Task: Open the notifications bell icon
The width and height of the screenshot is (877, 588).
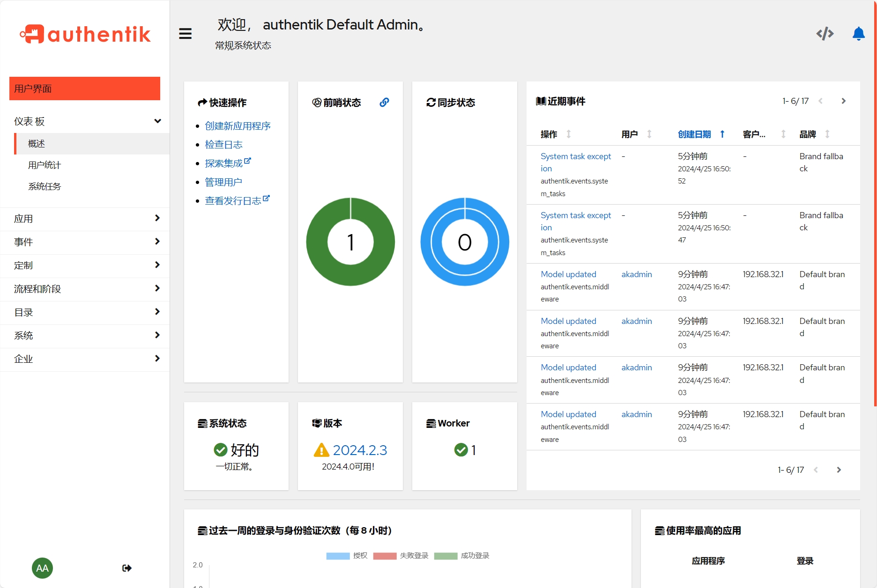Action: [x=858, y=34]
